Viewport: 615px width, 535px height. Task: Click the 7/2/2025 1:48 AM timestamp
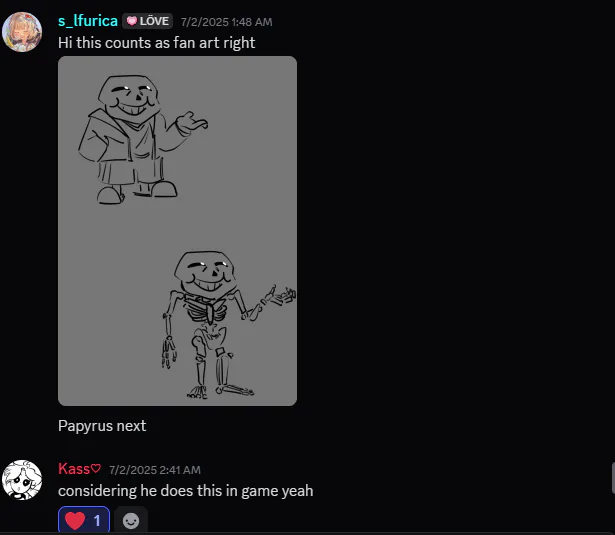226,22
